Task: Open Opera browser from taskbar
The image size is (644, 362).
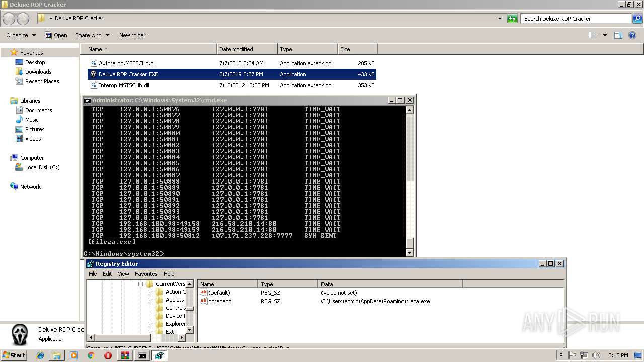Action: pyautogui.click(x=108, y=355)
